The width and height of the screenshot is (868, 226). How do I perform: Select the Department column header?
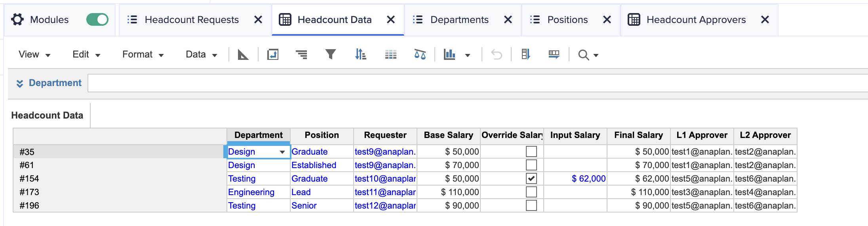point(259,135)
